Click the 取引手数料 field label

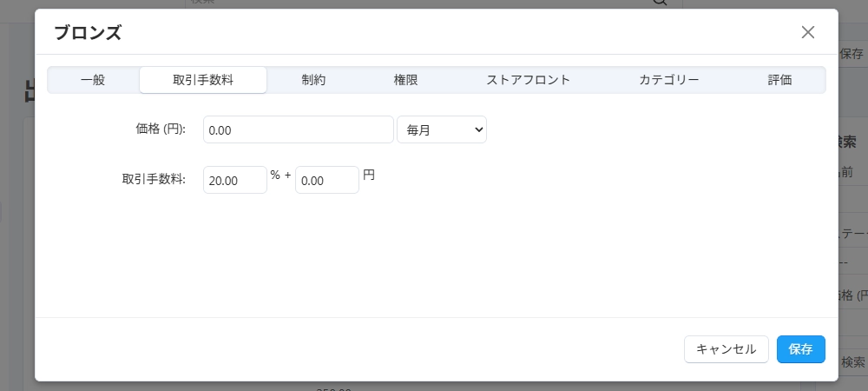pos(154,180)
